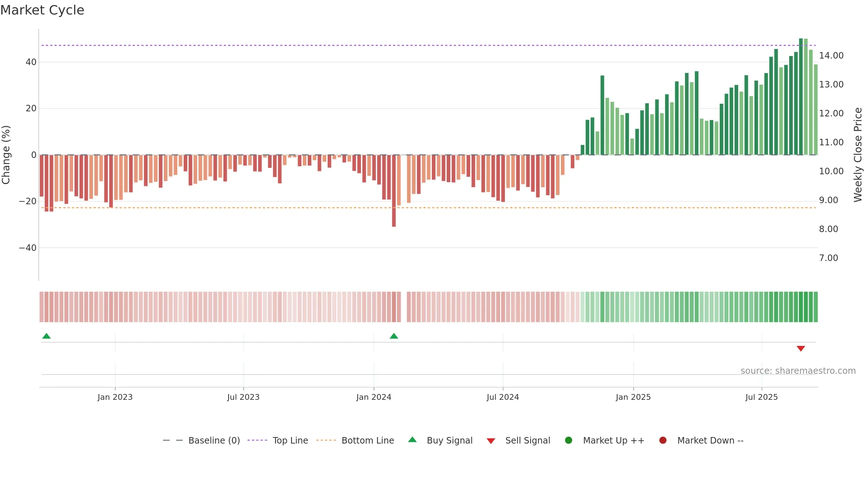This screenshot has height=488, width=868.
Task: Click the −40 tick on Change axis
Action: 28,248
